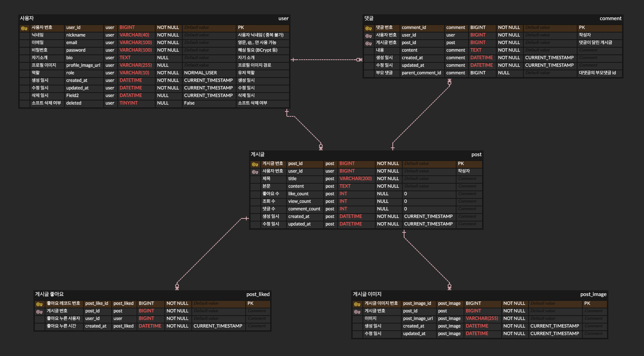
Task: Click foreign key icon on post_image table's post_id row
Action: tap(357, 312)
